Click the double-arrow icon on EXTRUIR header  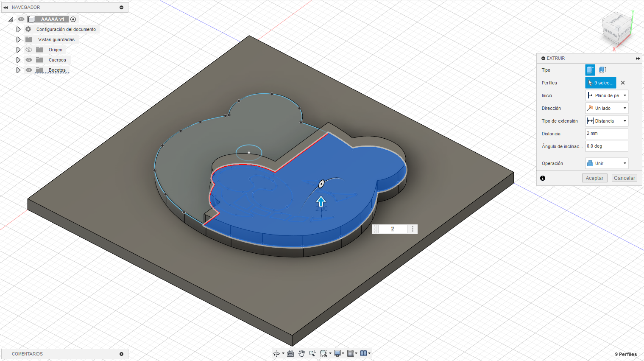(638, 59)
